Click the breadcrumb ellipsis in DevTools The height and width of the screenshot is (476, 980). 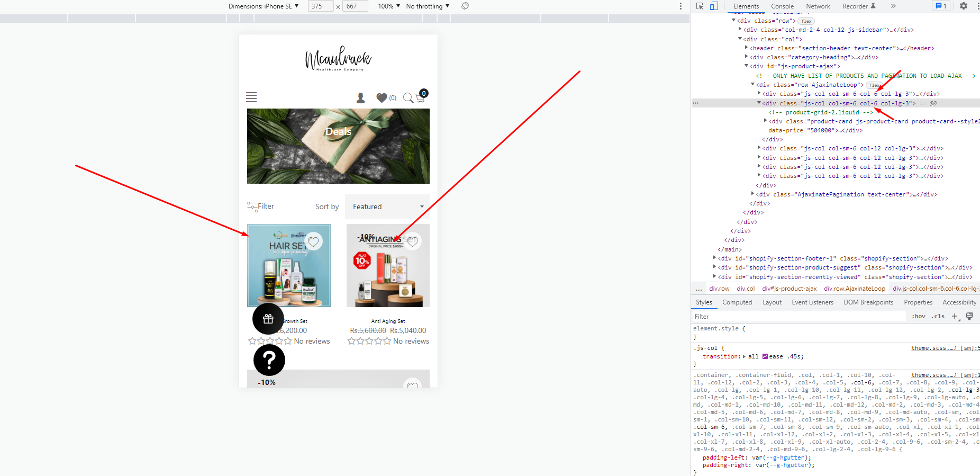coord(698,289)
